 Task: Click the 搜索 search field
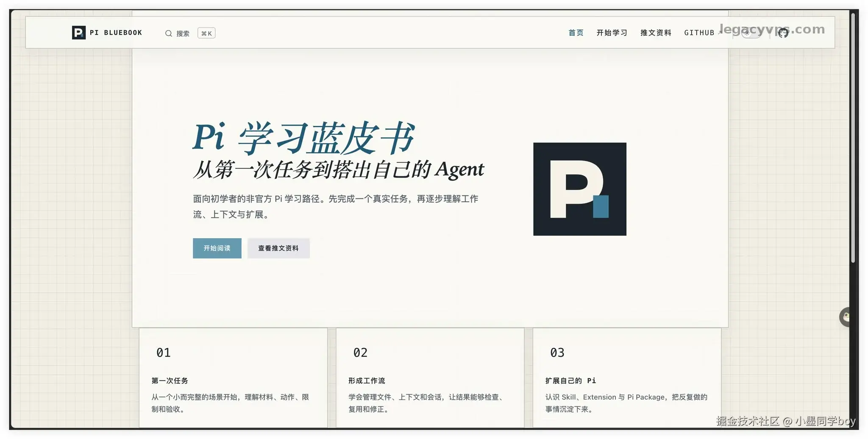(190, 33)
